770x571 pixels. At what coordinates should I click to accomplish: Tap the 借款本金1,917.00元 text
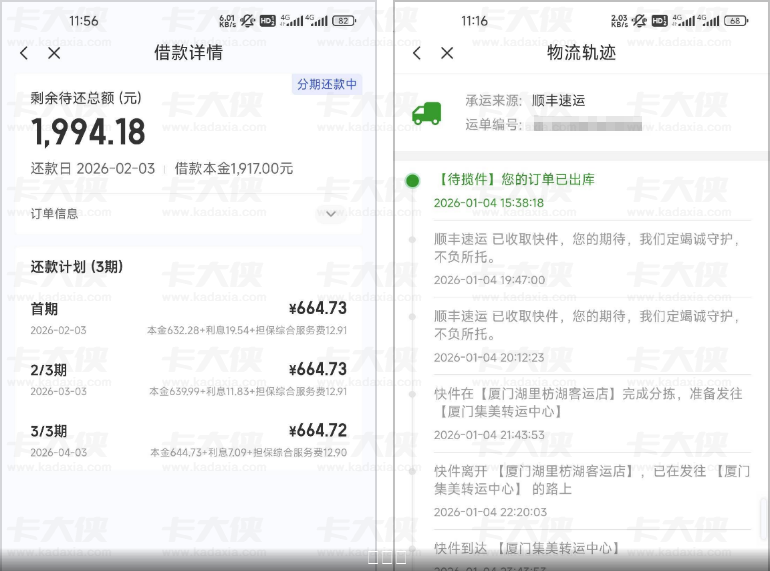point(234,168)
